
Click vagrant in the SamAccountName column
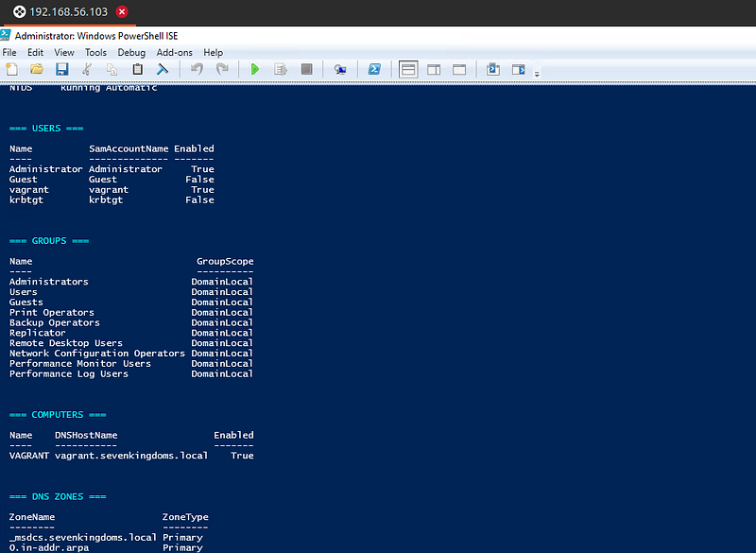(109, 190)
